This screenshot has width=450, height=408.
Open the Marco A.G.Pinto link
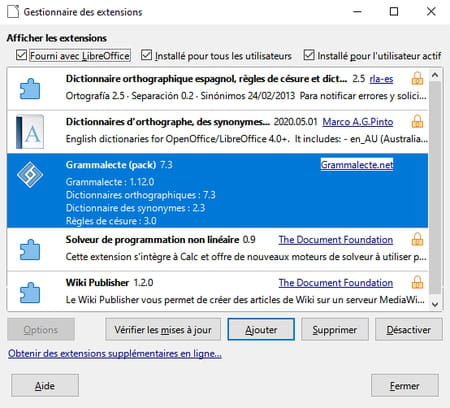click(358, 122)
